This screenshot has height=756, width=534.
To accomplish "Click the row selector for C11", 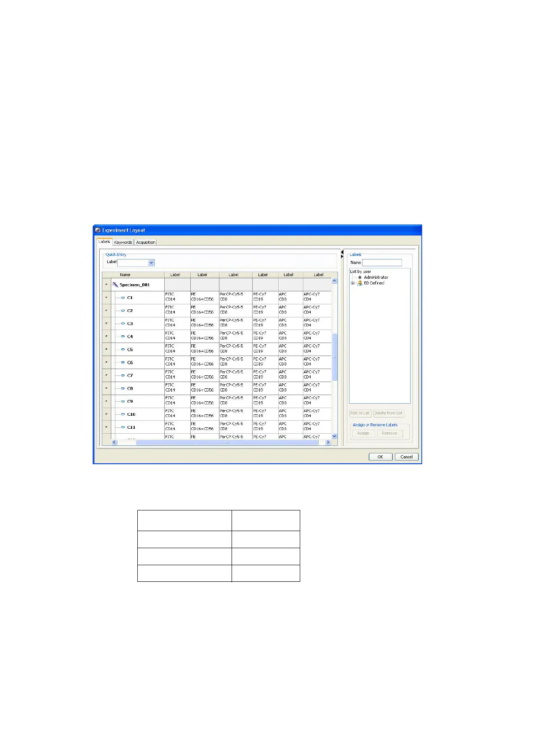I will pyautogui.click(x=106, y=427).
